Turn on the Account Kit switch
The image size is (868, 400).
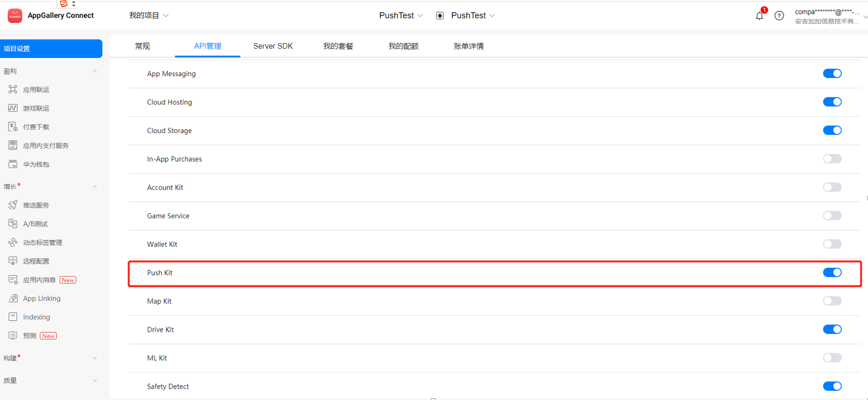coord(832,187)
